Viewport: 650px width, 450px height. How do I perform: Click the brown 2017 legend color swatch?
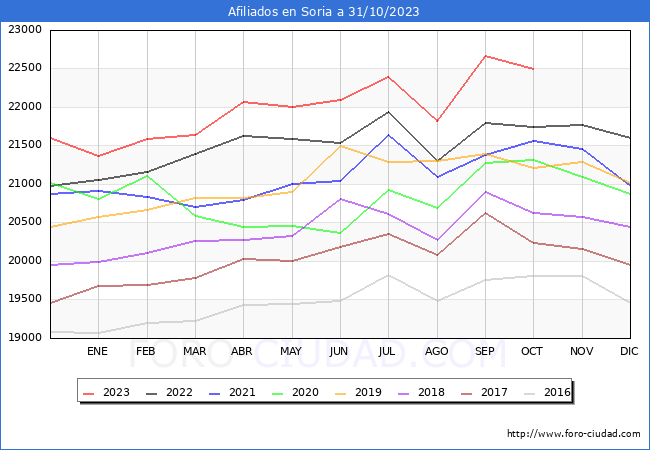[466, 393]
